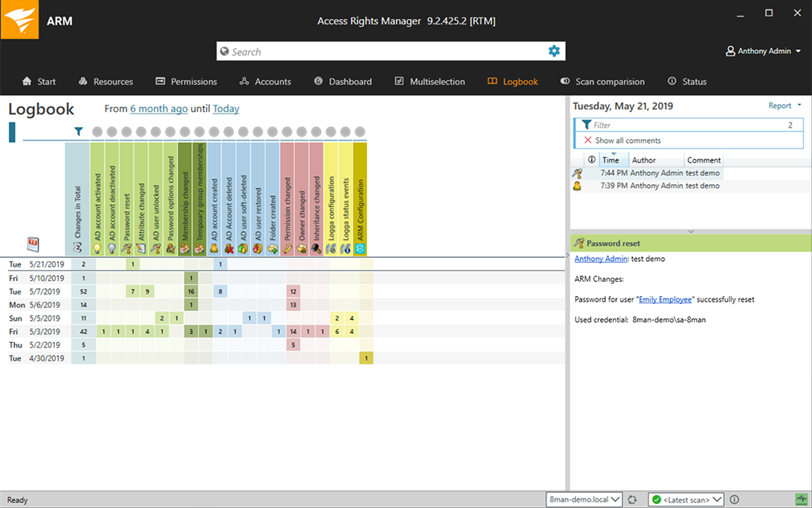Open the Emily Employee user link

coord(665,299)
